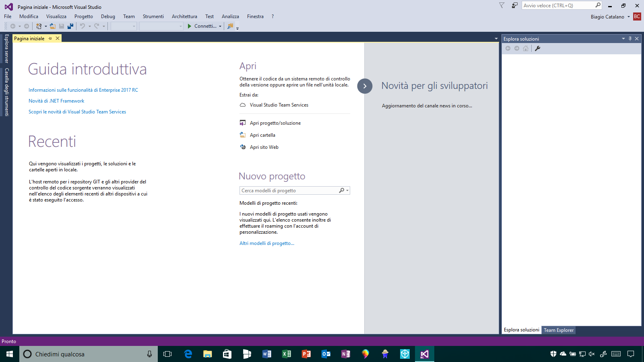Viewport: 644px width, 362px height.
Task: Open the toolbar options overflow arrow
Action: click(x=237, y=28)
